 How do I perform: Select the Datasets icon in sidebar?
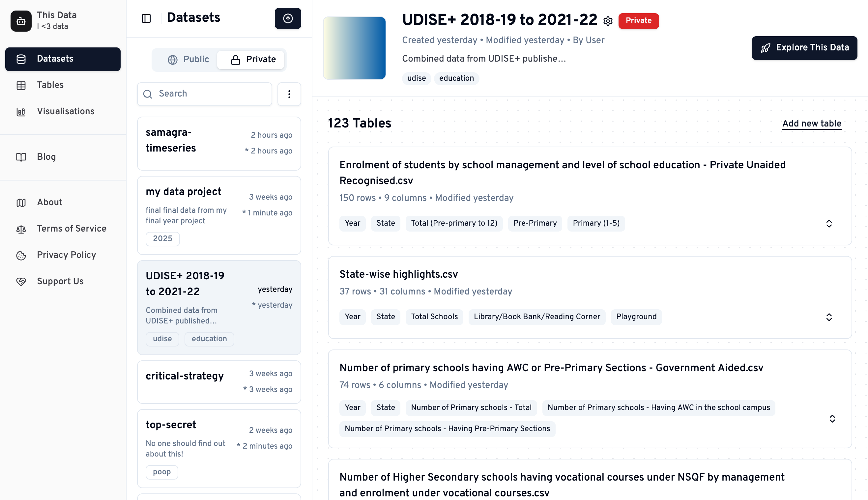coord(21,59)
